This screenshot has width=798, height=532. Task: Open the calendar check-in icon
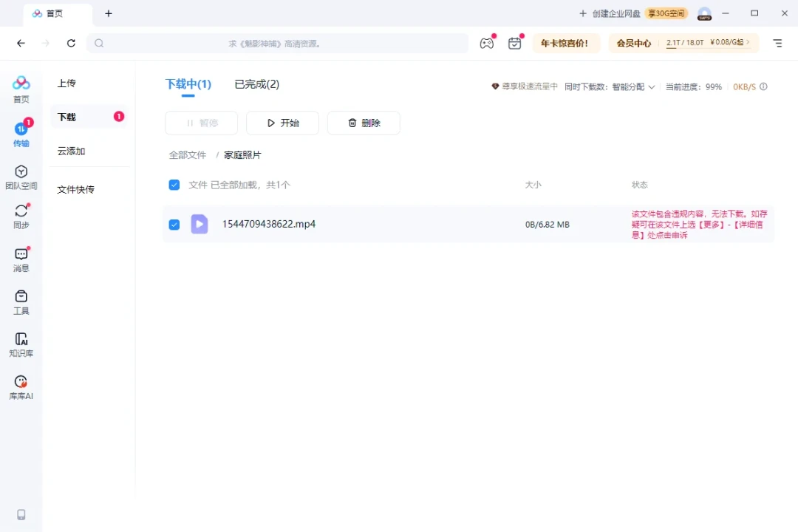coord(514,44)
